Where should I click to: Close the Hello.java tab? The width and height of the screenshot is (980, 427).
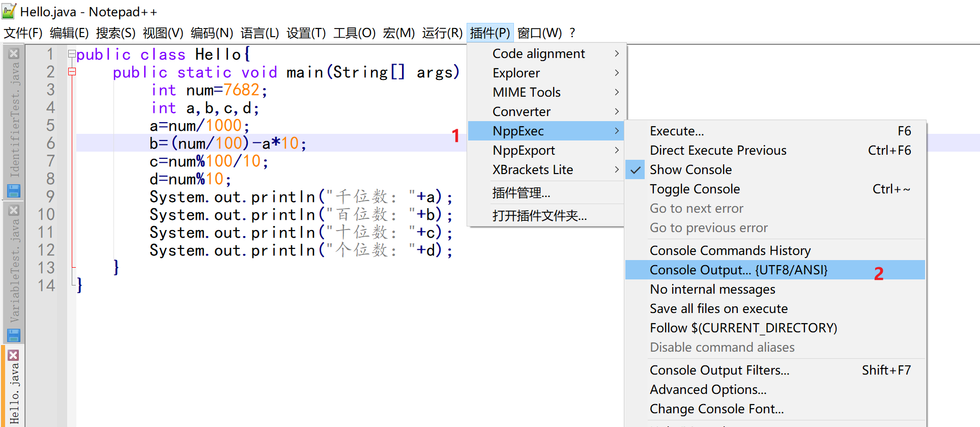pos(14,355)
